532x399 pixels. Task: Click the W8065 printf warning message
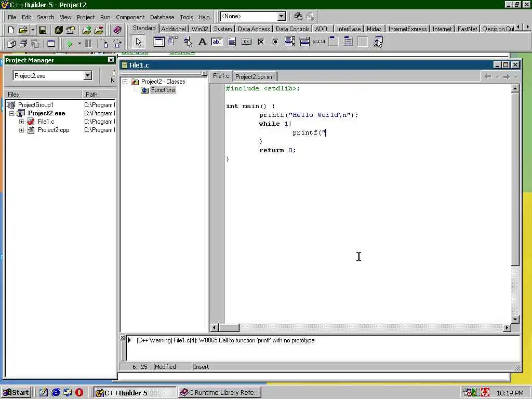(x=225, y=340)
